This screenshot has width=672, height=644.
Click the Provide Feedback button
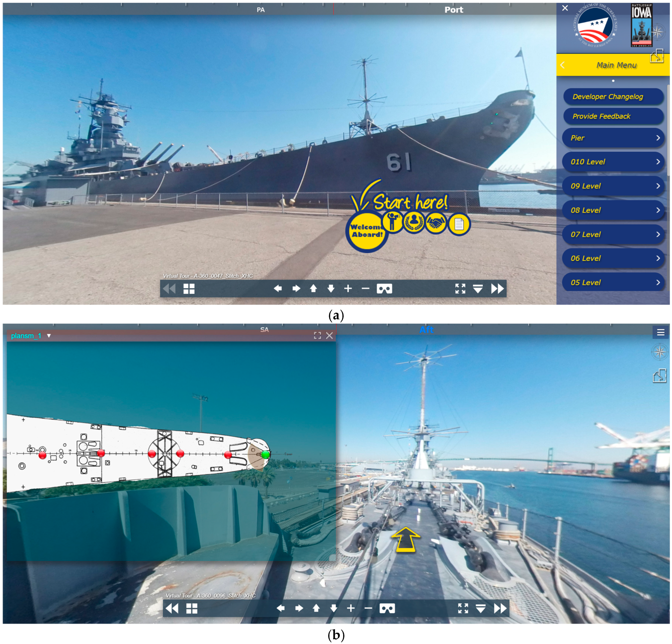coord(613,116)
